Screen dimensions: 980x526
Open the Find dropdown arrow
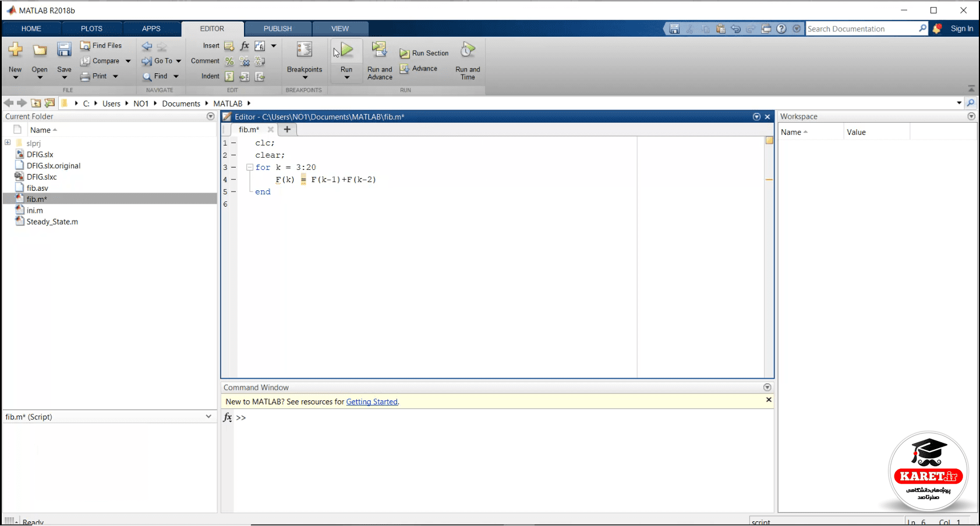(x=176, y=76)
